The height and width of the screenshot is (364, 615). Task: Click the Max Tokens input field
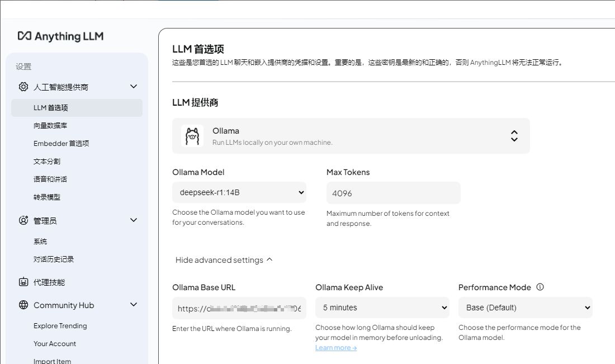(x=393, y=193)
